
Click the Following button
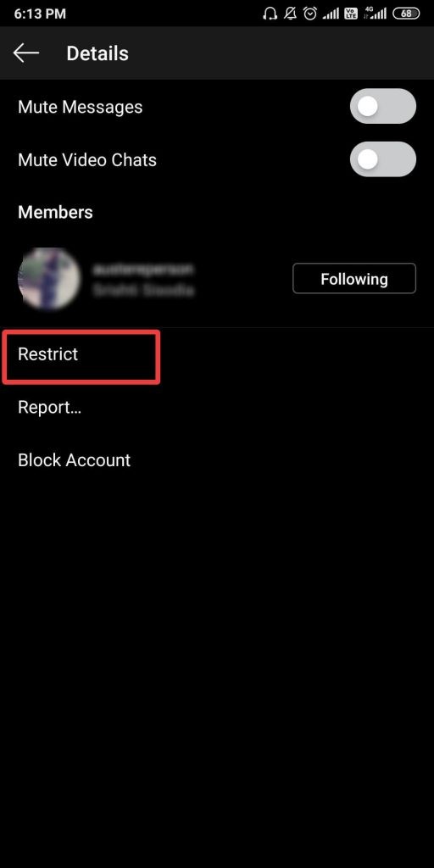coord(354,278)
